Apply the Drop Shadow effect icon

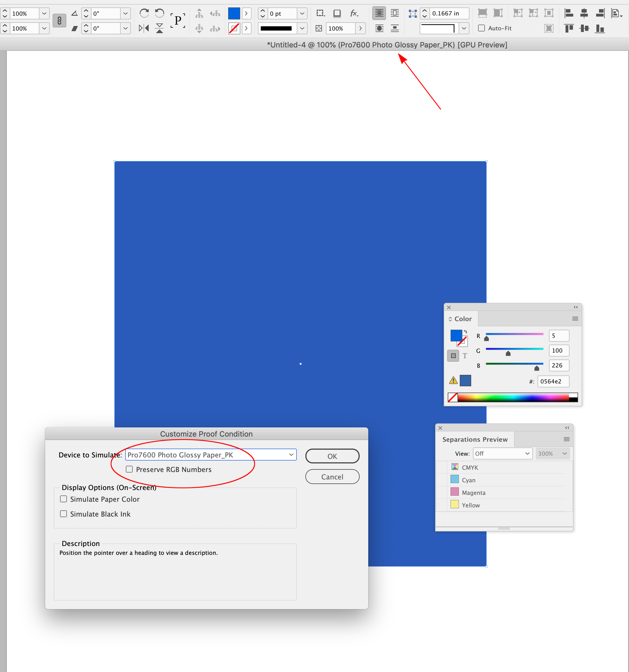pos(337,13)
